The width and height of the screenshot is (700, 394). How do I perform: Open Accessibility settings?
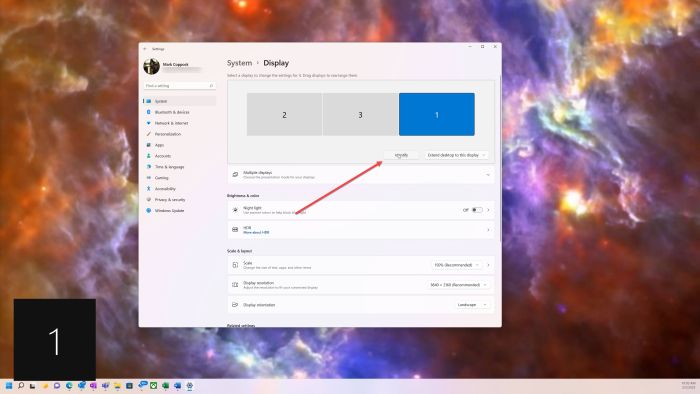click(179, 189)
